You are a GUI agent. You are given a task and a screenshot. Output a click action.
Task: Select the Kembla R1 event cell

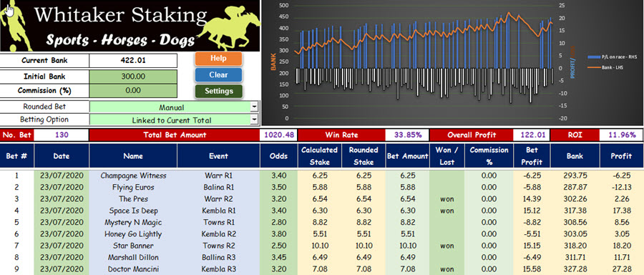[218, 211]
